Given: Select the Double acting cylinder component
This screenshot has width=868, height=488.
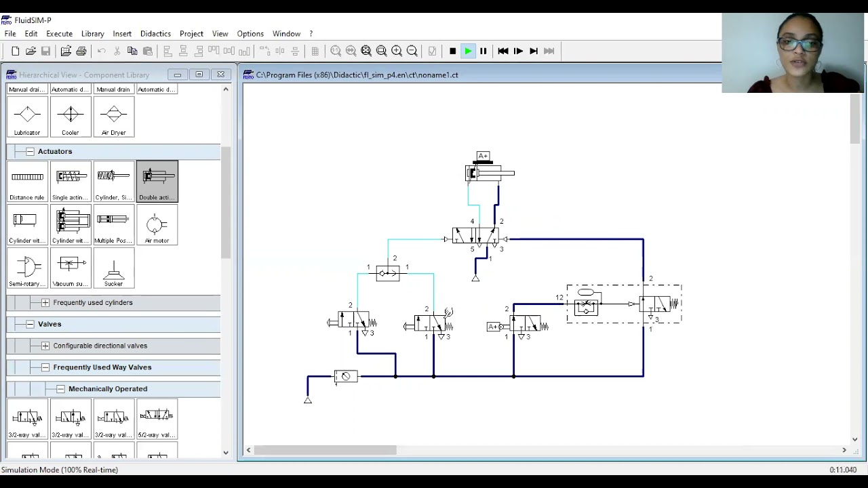Looking at the screenshot, I should pyautogui.click(x=157, y=181).
